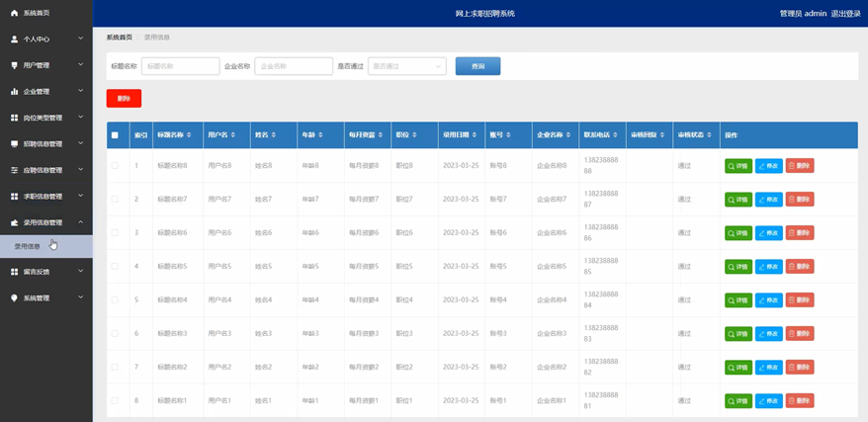Sort by 审核状态 column arrows
Viewport: 868px width, 422px height.
click(x=710, y=135)
